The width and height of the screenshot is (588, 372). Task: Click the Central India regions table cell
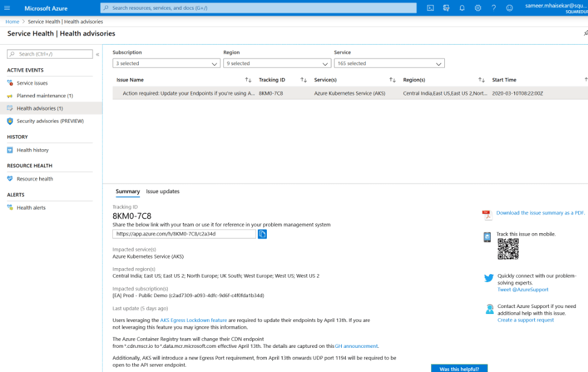[445, 94]
